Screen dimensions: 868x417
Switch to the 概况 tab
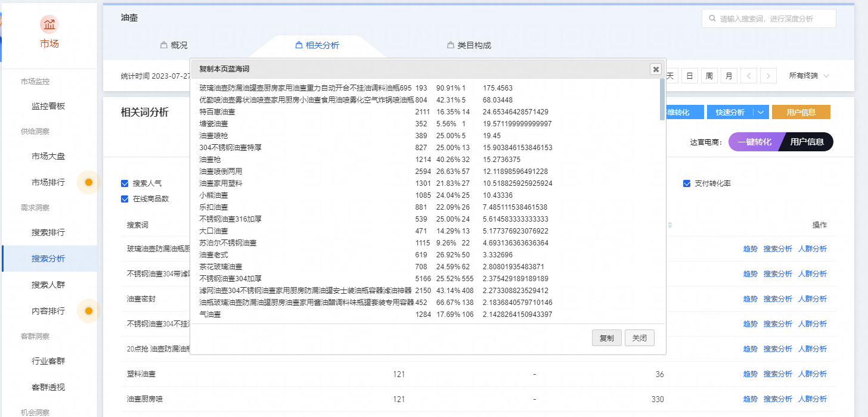coord(173,45)
